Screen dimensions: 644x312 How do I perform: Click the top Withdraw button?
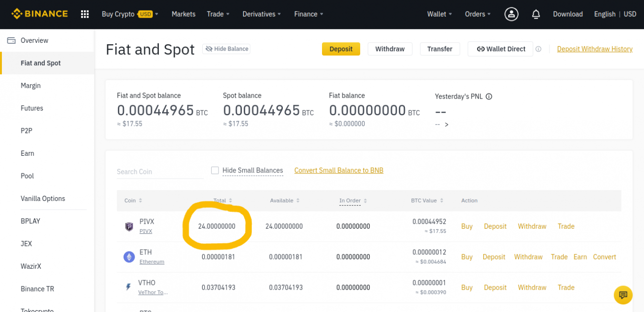click(390, 49)
